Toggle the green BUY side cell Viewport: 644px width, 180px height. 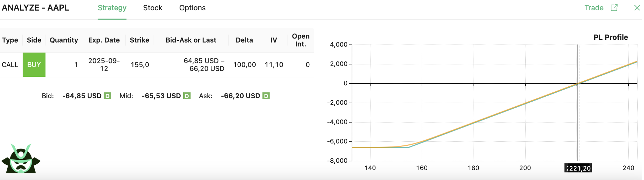pyautogui.click(x=34, y=65)
